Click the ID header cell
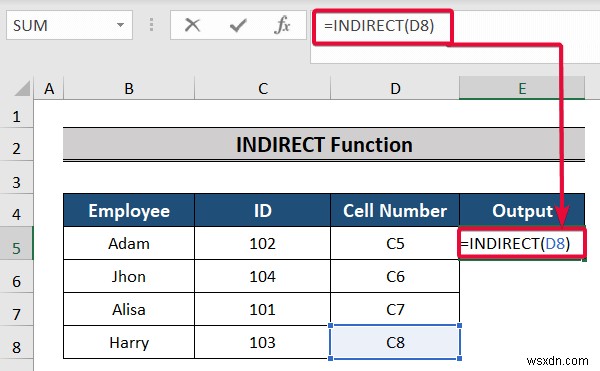The image size is (600, 371). tap(262, 210)
